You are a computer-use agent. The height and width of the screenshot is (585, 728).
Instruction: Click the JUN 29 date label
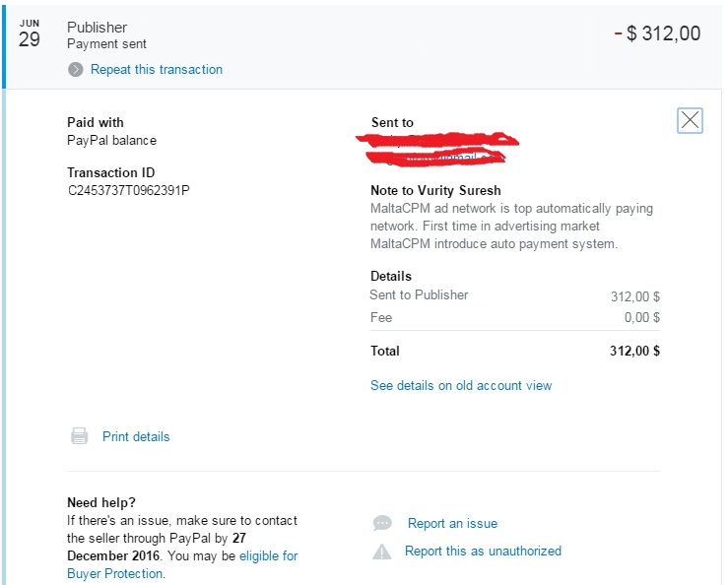click(x=30, y=34)
